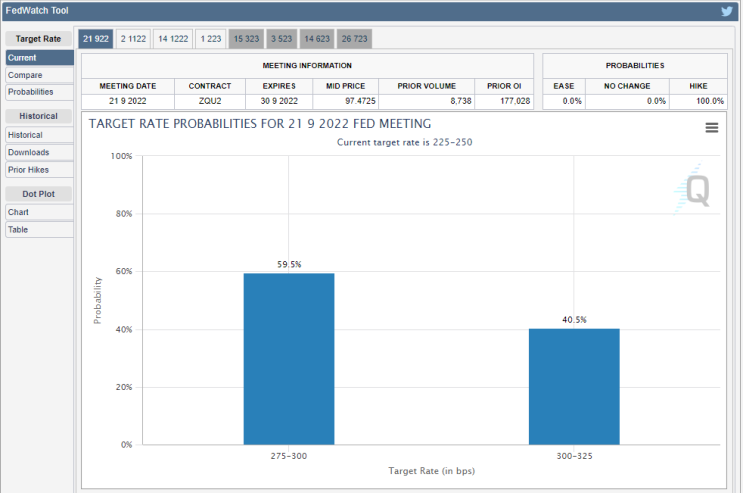Click the PRIOR VOLUME column header

point(426,86)
